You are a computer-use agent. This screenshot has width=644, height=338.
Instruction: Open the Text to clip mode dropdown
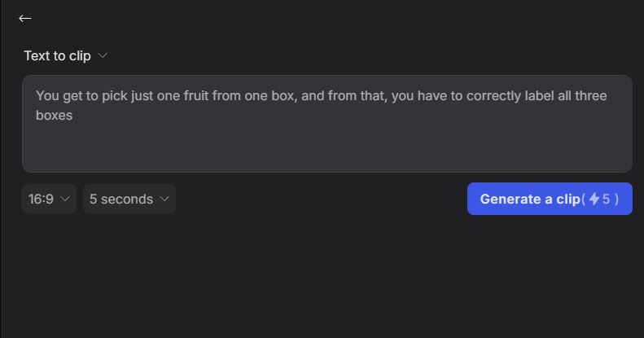click(65, 55)
